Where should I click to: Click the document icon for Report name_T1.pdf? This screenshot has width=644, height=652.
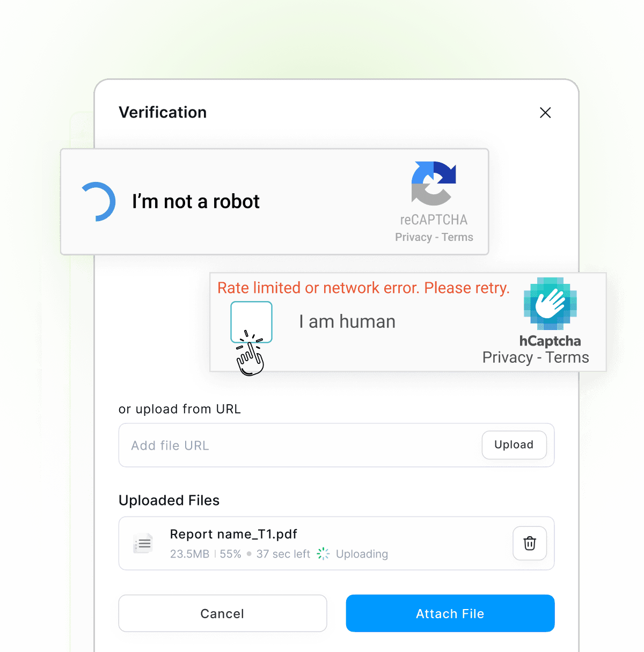coord(143,544)
